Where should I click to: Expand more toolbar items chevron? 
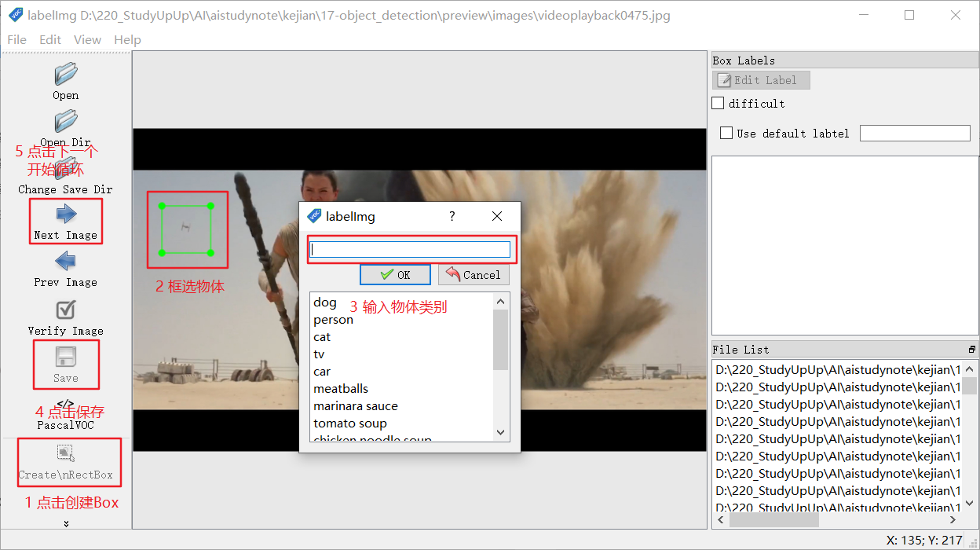pos(66,523)
